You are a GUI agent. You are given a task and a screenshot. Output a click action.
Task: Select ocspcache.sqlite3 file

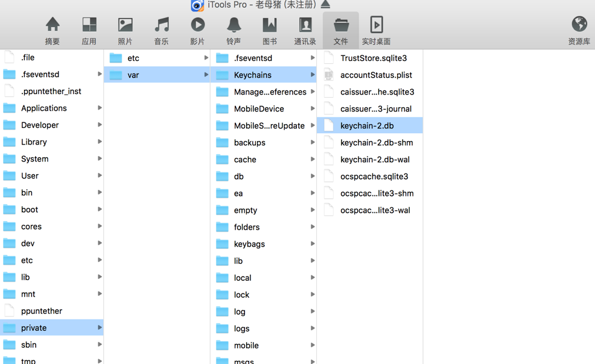(x=370, y=176)
